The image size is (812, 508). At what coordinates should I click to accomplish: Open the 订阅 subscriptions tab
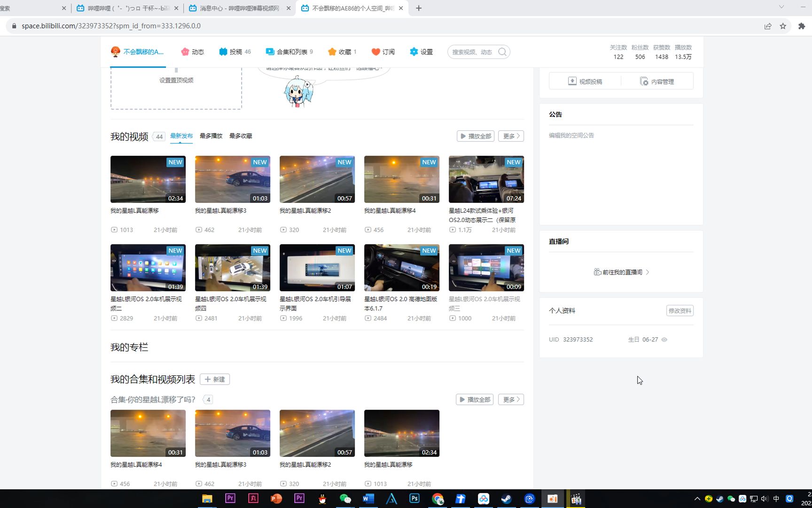click(383, 52)
